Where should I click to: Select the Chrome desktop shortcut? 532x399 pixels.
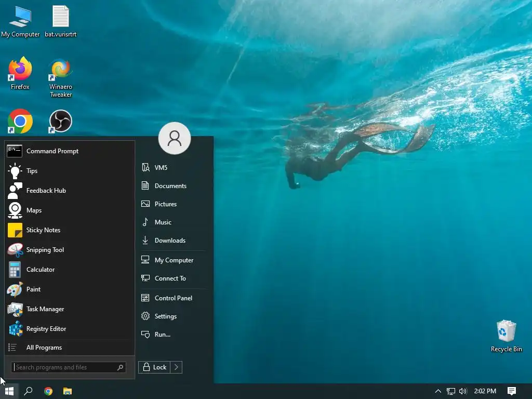(20, 121)
